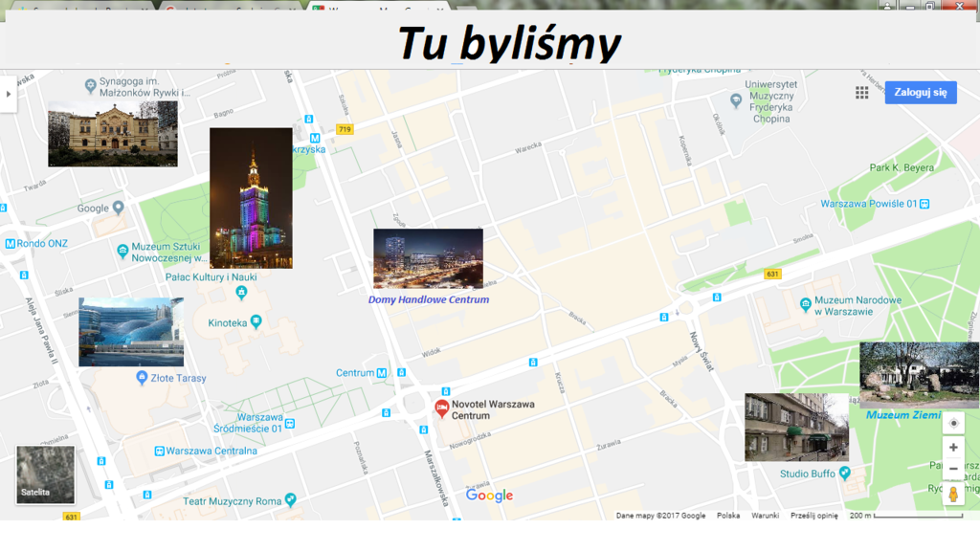Screen dimensions: 980x551
Task: Open the photo above Domy Handlowe Centrum
Action: pyautogui.click(x=428, y=258)
